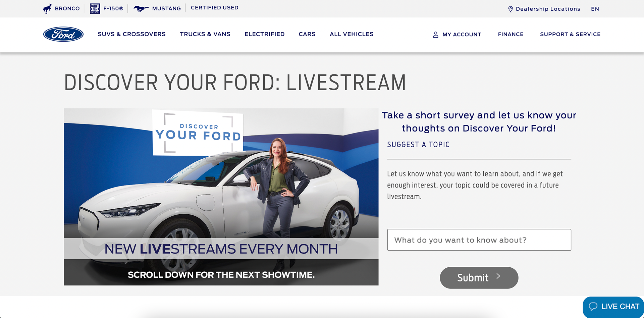Open the FINANCE menu
This screenshot has width=644, height=318.
point(511,34)
